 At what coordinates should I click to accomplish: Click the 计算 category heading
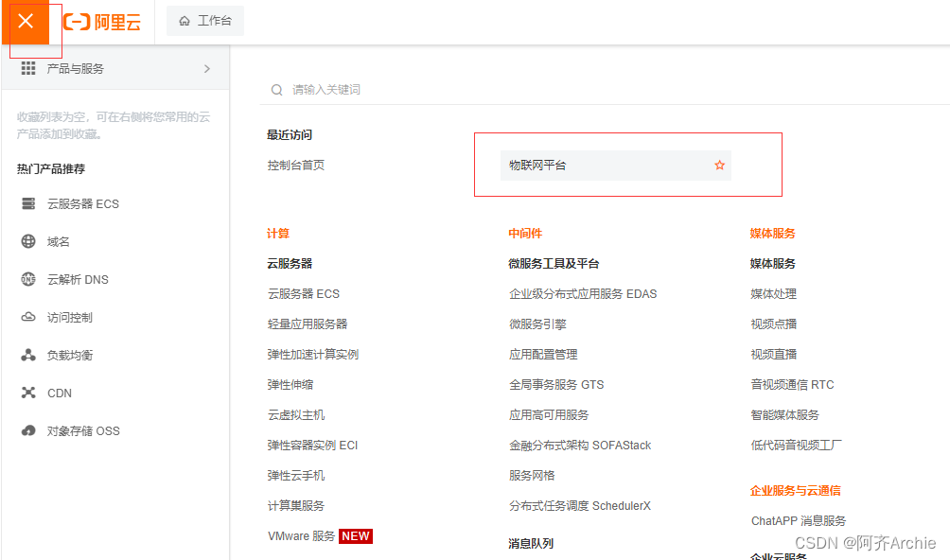coord(278,233)
